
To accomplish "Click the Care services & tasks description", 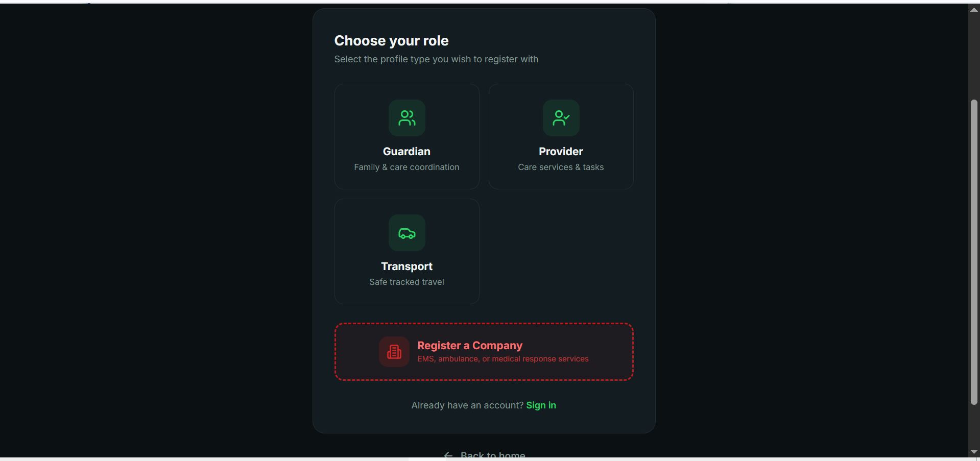I will pos(561,167).
